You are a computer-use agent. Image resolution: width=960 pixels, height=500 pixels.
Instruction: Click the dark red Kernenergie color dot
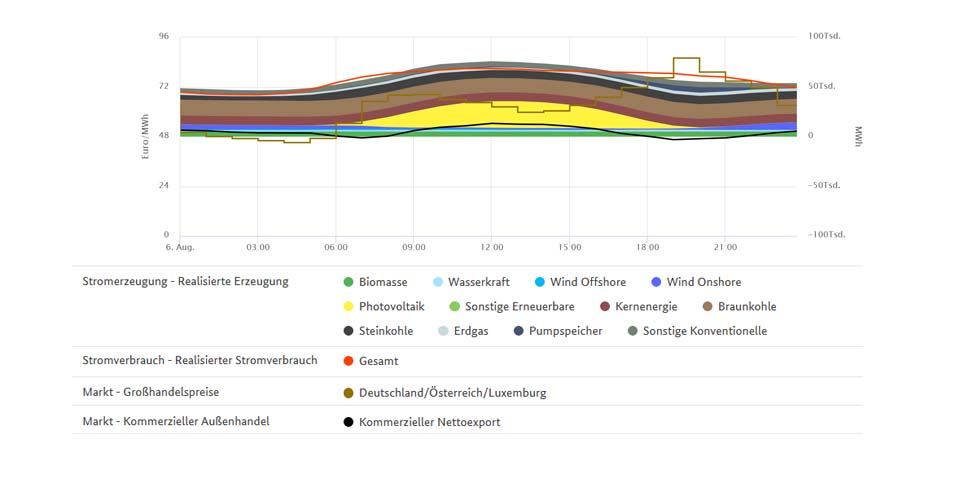pyautogui.click(x=605, y=307)
